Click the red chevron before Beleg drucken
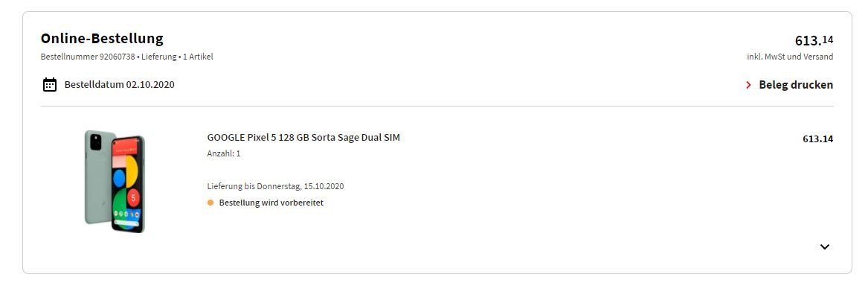868x283 pixels. coord(748,85)
